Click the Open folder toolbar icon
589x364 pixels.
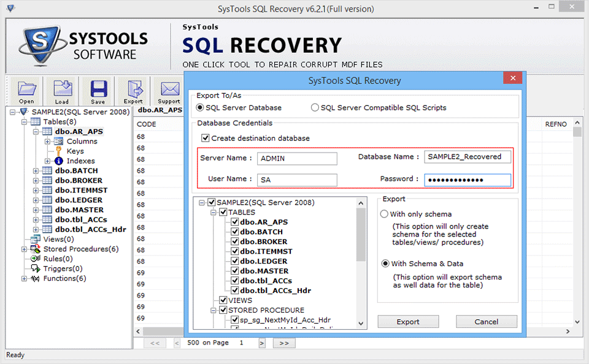point(26,89)
